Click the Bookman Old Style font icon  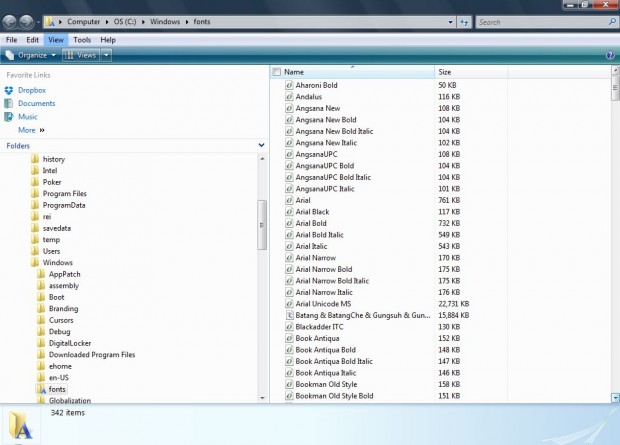[x=289, y=384]
